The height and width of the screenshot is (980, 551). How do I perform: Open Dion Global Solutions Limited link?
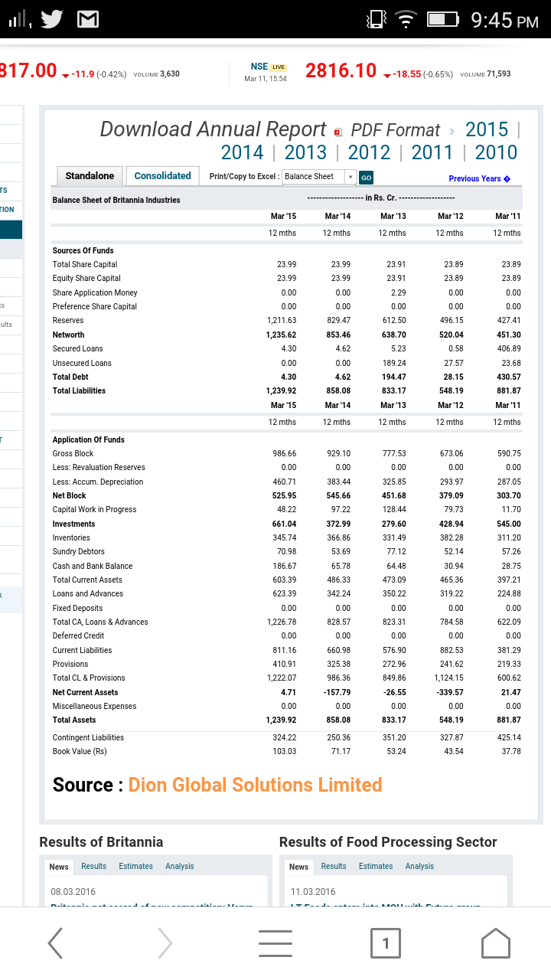click(x=256, y=785)
